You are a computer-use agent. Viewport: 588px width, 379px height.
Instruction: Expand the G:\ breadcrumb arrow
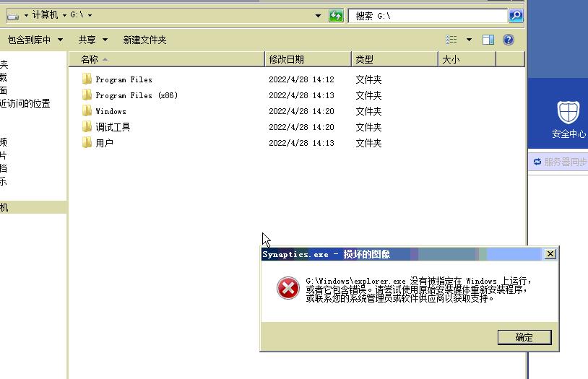90,15
